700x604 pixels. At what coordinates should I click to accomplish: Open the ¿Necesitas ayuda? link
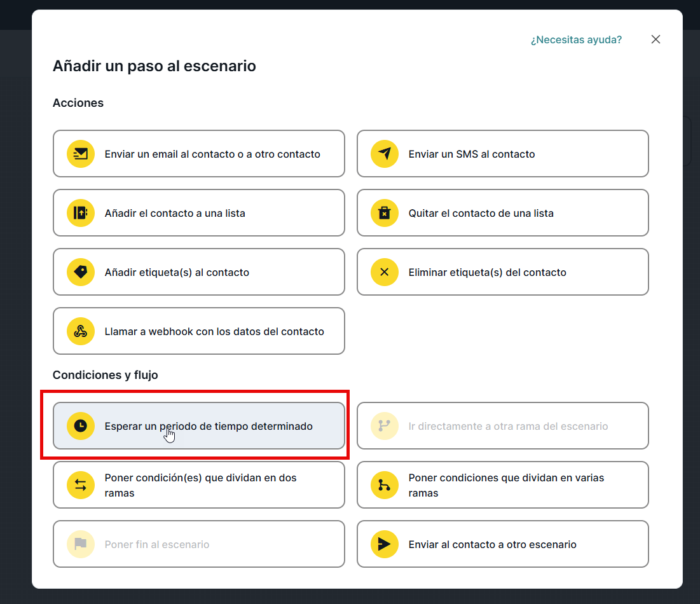pos(576,39)
